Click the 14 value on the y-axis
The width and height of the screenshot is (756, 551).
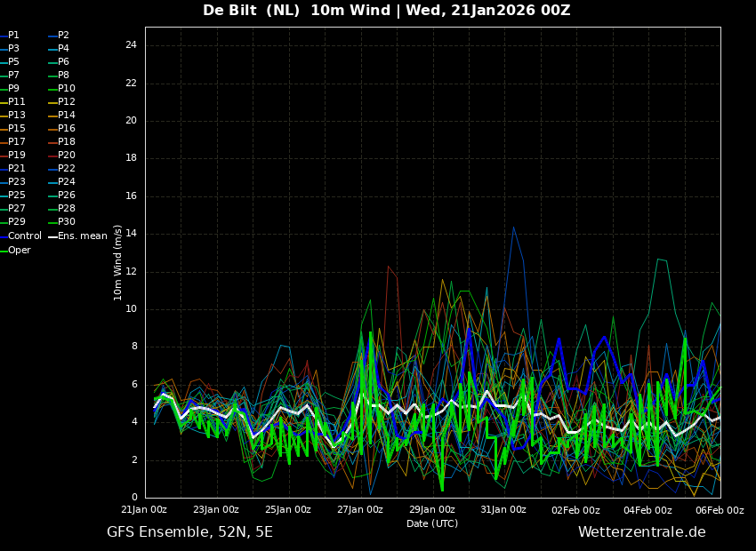tap(130, 234)
